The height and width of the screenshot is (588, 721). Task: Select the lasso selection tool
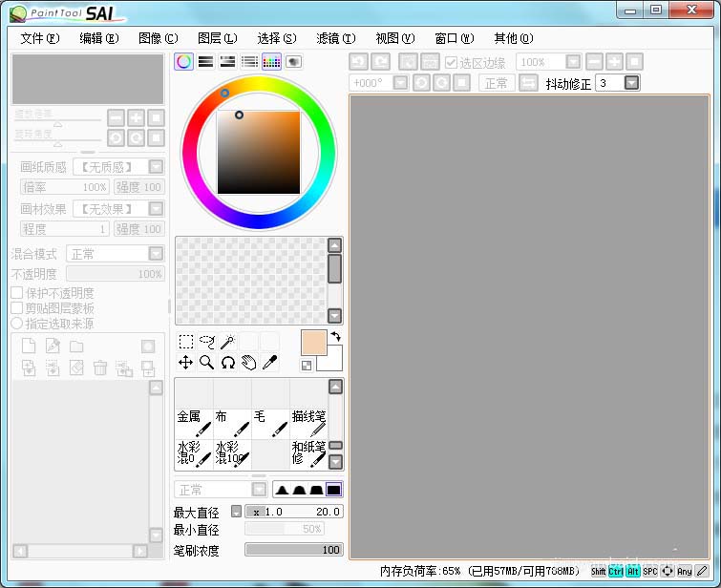tap(207, 342)
